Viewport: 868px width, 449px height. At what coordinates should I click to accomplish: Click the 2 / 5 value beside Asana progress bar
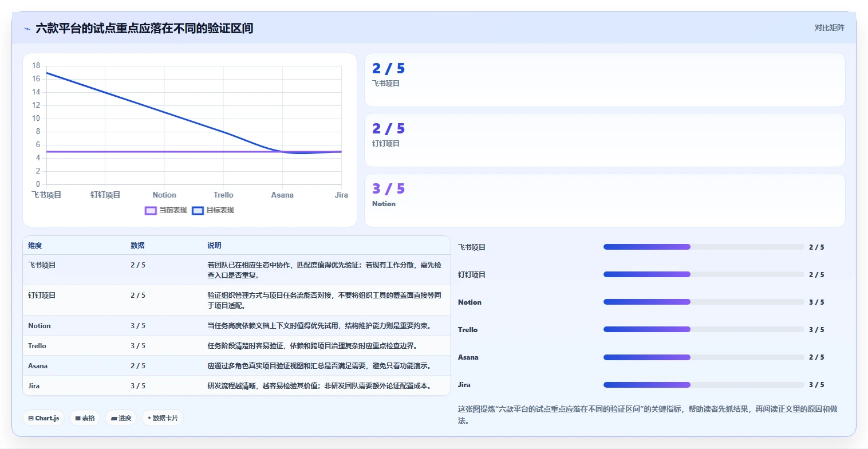pyautogui.click(x=816, y=357)
